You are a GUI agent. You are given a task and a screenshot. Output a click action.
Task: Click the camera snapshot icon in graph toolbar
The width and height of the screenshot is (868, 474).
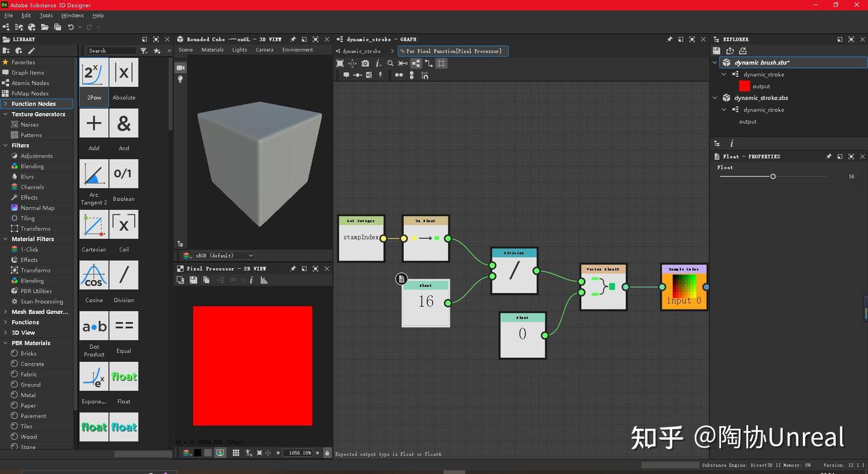[365, 63]
